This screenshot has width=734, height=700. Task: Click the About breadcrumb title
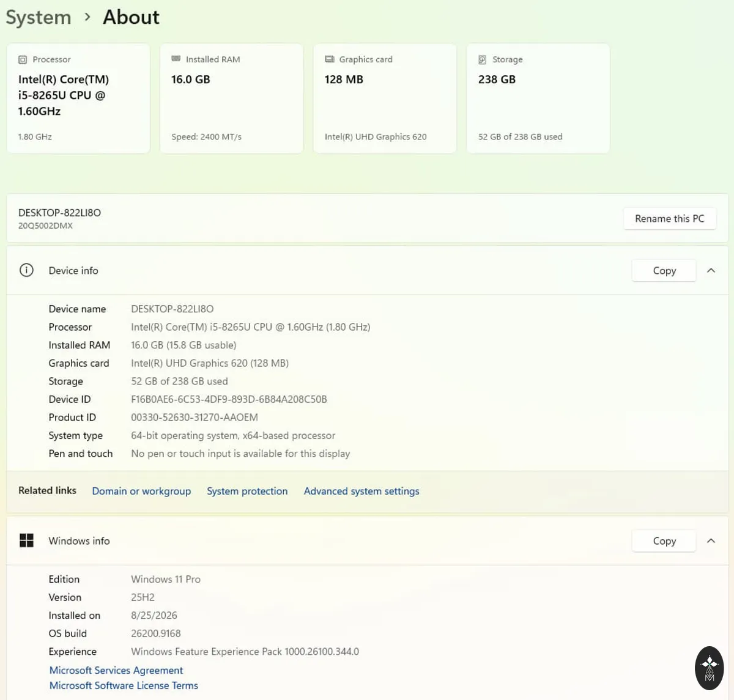tap(131, 17)
